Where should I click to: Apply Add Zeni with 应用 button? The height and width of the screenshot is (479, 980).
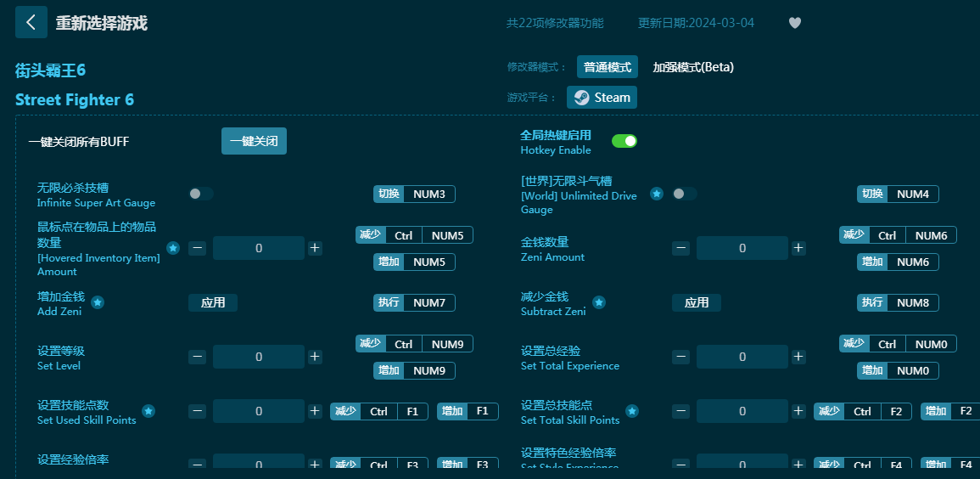pyautogui.click(x=213, y=302)
